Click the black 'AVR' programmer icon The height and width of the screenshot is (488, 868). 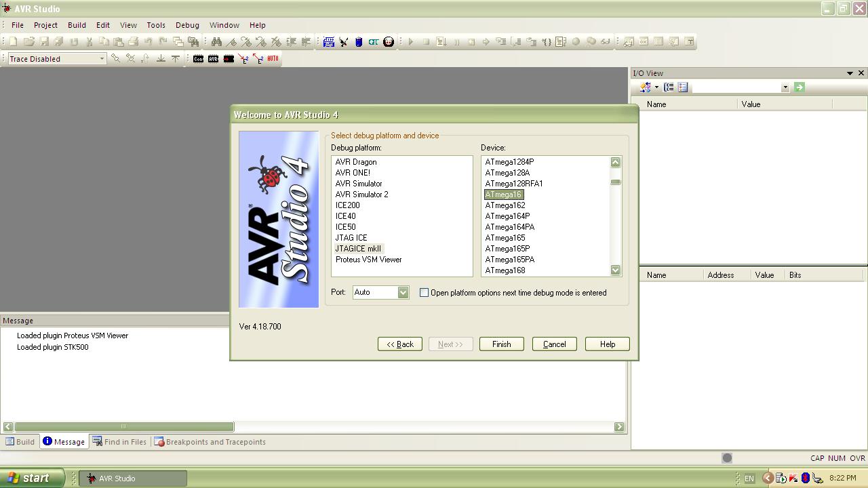coord(213,59)
